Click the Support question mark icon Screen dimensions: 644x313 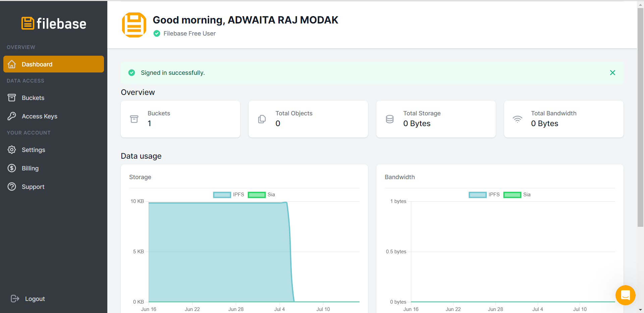pyautogui.click(x=12, y=187)
